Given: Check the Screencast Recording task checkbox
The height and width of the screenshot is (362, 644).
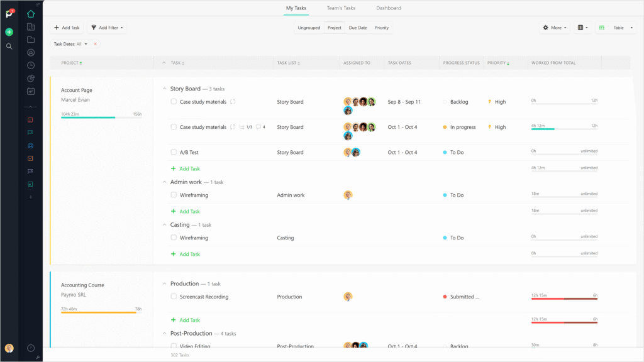Looking at the screenshot, I should pyautogui.click(x=174, y=296).
